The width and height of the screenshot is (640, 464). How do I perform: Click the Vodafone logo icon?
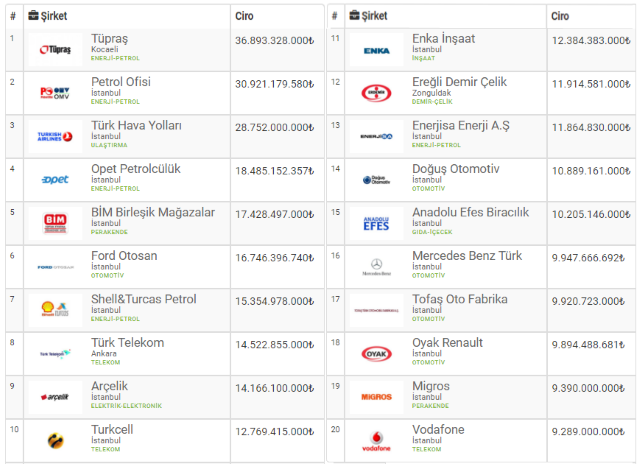(x=376, y=441)
